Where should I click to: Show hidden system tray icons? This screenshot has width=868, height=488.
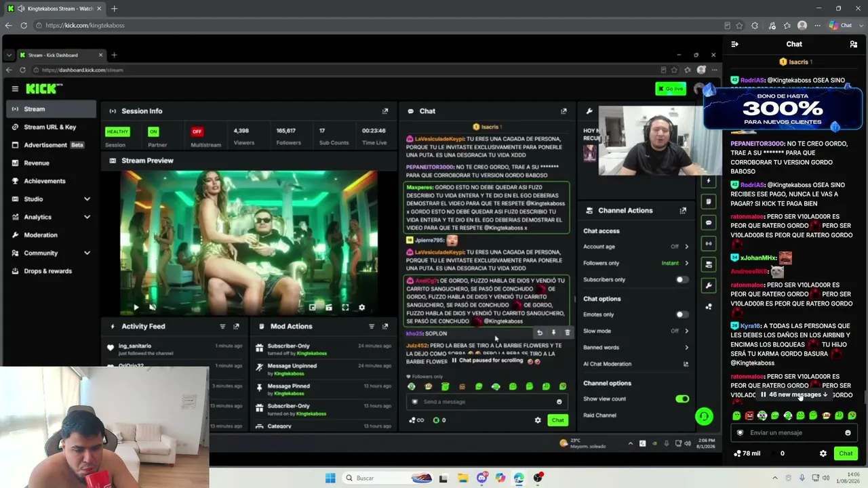click(x=775, y=478)
